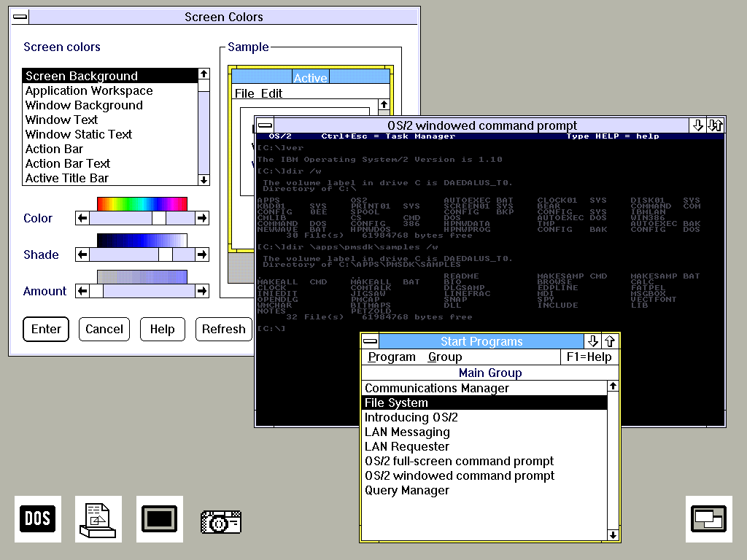Select Window Text in the list

110,120
